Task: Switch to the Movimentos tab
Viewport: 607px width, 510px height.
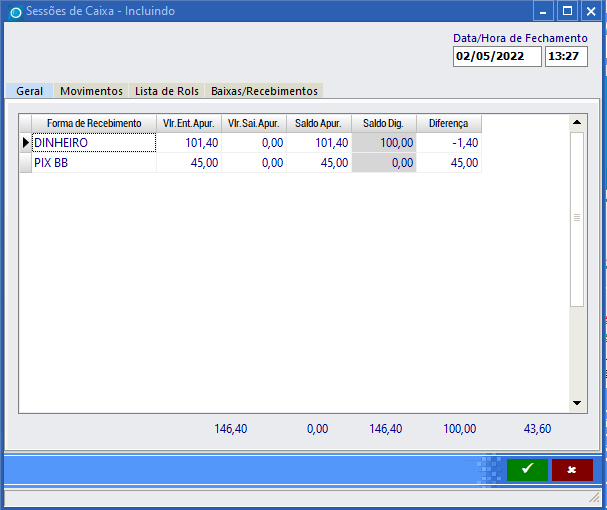Action: point(91,91)
